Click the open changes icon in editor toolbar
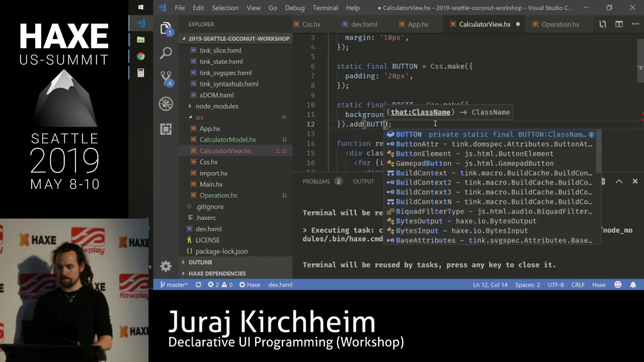Screen dimensions: 644x362 (603, 24)
